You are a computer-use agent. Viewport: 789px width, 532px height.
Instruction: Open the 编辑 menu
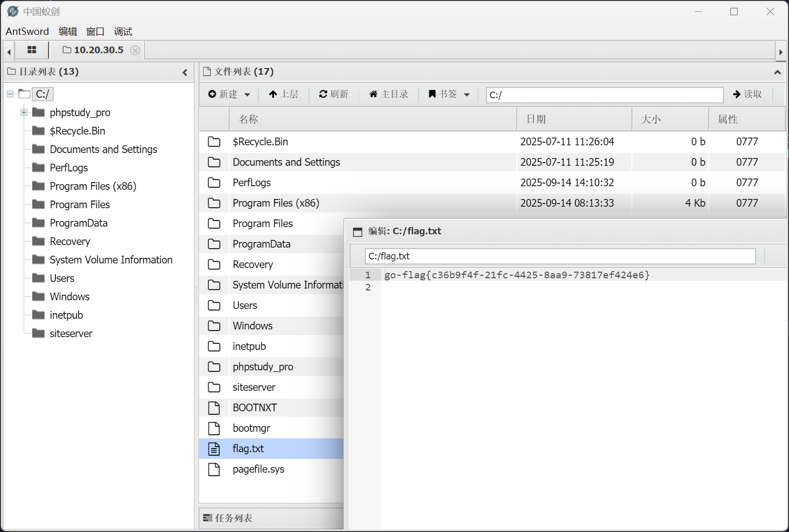tap(68, 32)
